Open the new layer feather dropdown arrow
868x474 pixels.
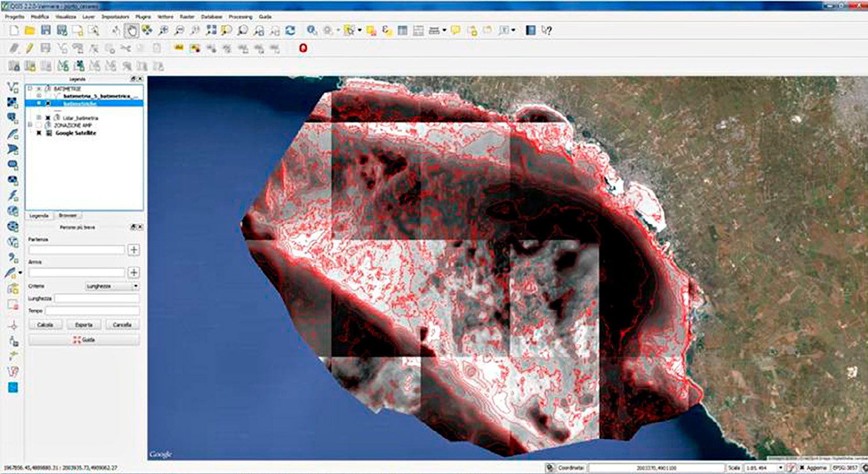20,273
